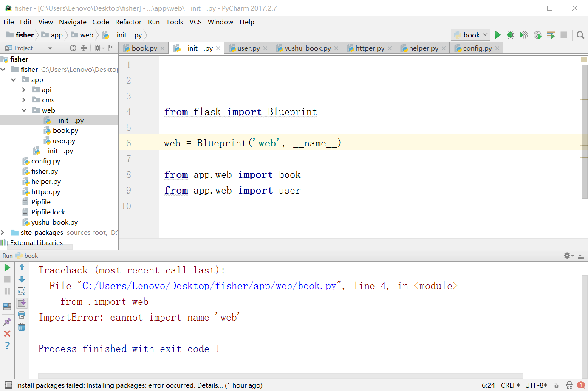Hide the Run tool window
588x391 pixels.
[581, 256]
